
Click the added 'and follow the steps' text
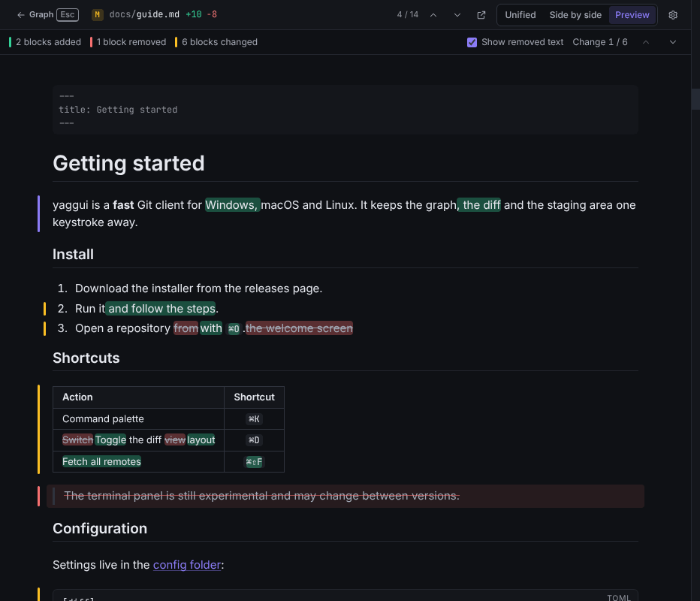161,309
